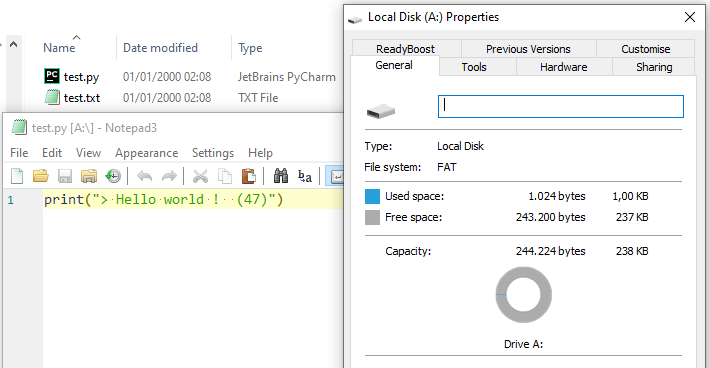Click the Undo arrow icon

pos(144,176)
